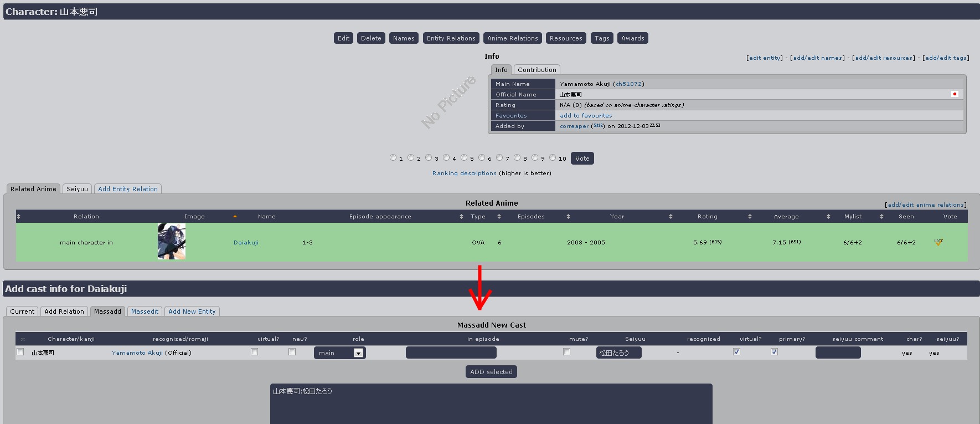Sort by Type using its sort arrows
Image resolution: width=980 pixels, height=424 pixels.
461,217
